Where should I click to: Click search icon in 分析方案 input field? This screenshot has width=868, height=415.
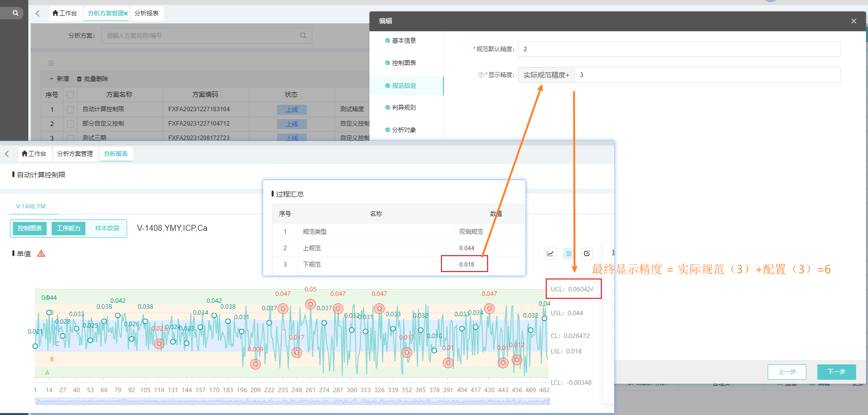303,35
